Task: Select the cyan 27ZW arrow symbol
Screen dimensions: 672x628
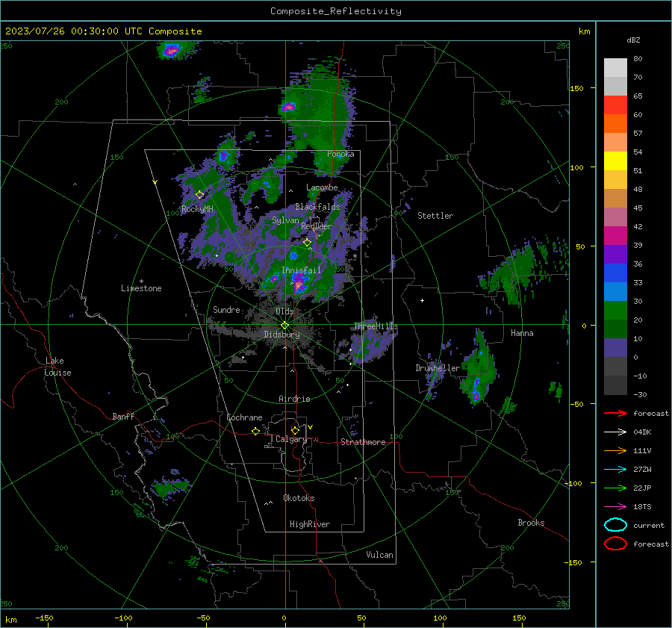Action: pos(615,470)
